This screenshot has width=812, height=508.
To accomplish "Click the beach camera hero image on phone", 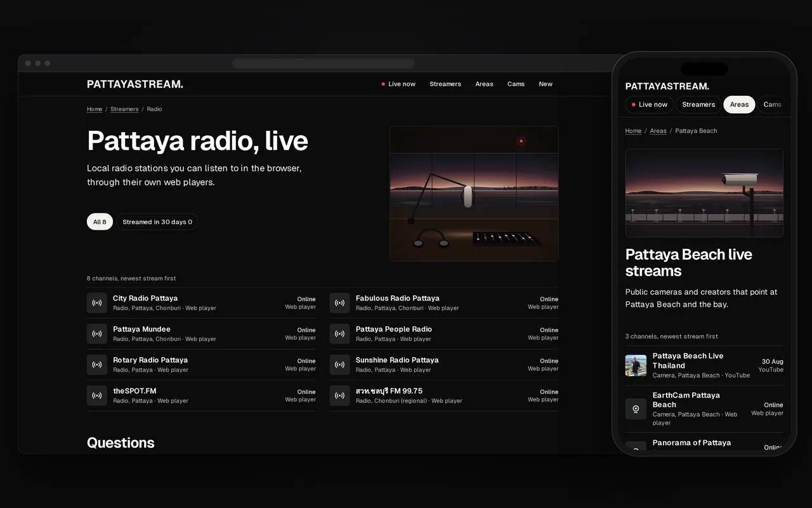I will point(704,193).
